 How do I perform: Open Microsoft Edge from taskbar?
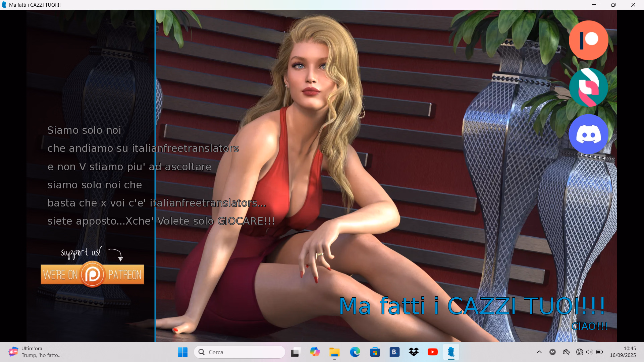(355, 352)
